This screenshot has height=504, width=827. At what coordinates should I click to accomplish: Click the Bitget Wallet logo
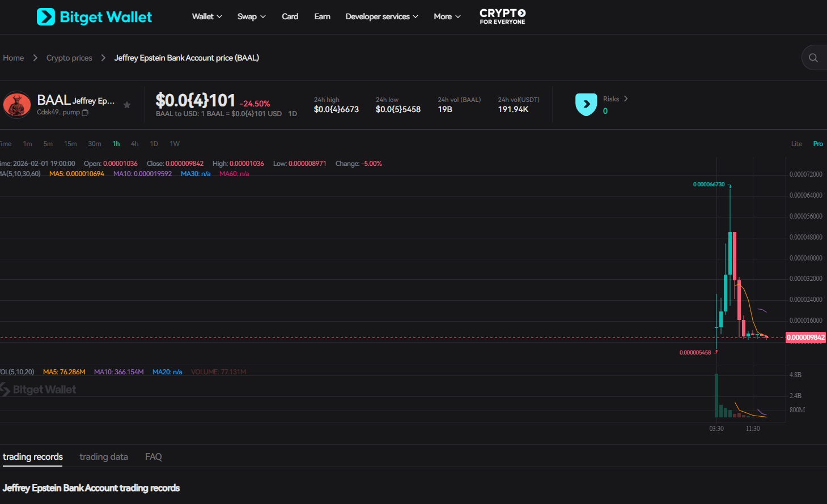(x=94, y=17)
